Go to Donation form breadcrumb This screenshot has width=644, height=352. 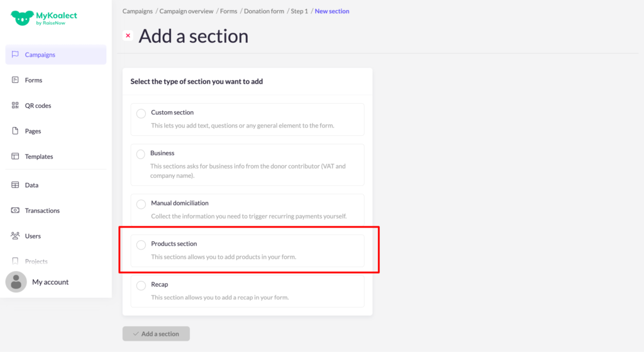[x=264, y=11]
